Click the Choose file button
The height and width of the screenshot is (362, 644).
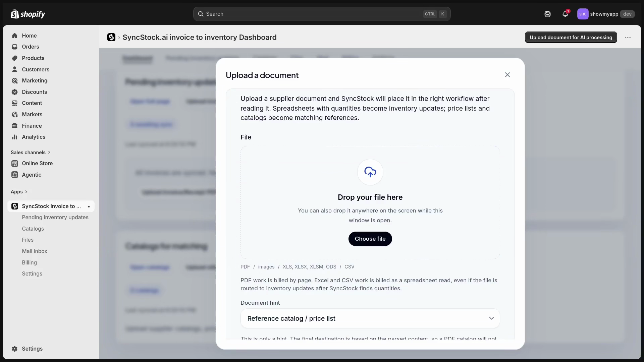click(x=370, y=239)
